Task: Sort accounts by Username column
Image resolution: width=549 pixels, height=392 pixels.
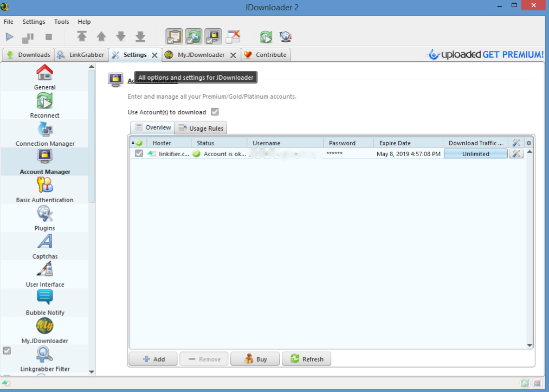Action: pos(285,143)
